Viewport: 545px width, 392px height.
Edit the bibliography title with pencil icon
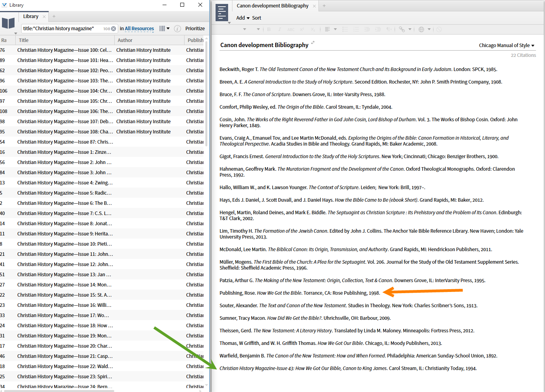[313, 42]
